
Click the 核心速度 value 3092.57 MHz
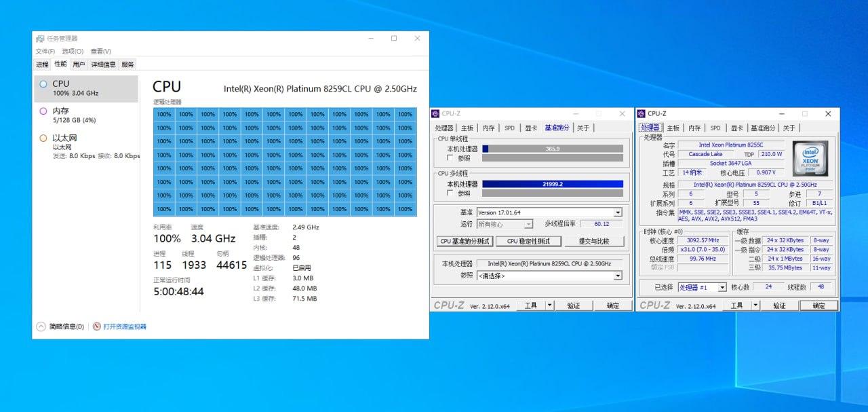703,240
